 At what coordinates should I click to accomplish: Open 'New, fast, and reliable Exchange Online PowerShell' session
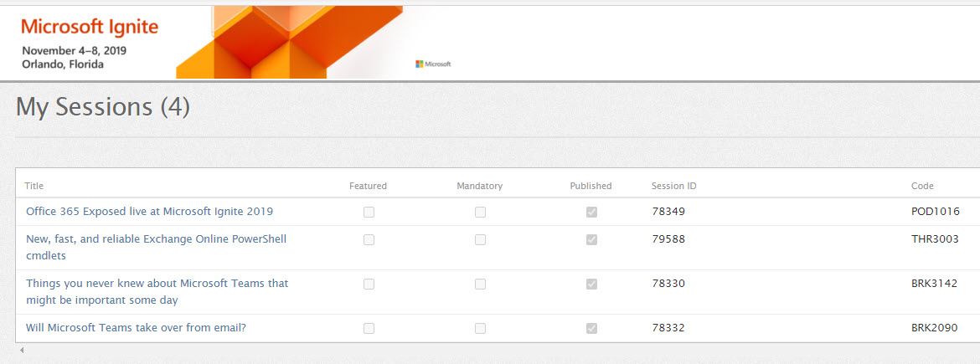tap(157, 247)
